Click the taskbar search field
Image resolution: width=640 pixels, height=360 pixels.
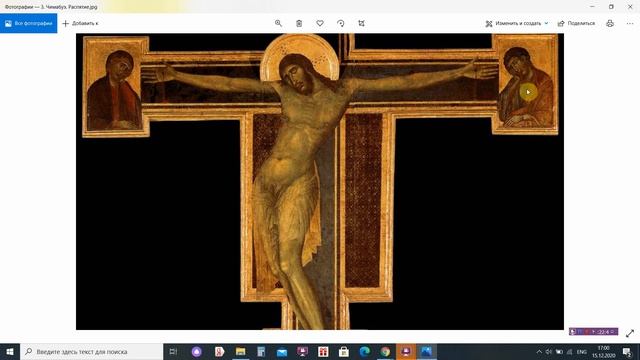coord(91,351)
